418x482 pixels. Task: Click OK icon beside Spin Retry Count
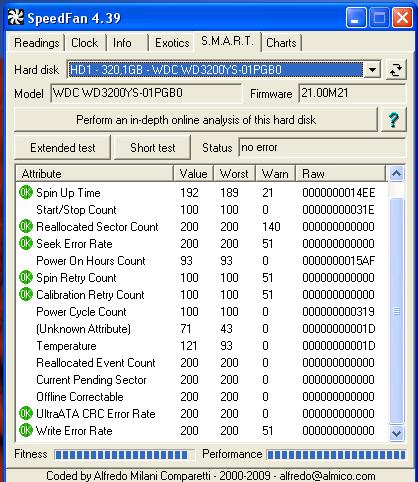[x=26, y=277]
